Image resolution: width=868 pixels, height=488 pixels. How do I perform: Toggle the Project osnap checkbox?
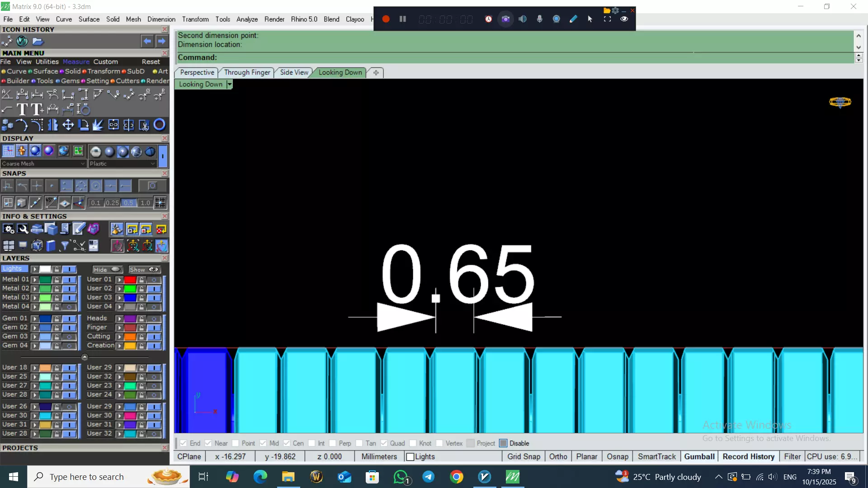click(471, 443)
